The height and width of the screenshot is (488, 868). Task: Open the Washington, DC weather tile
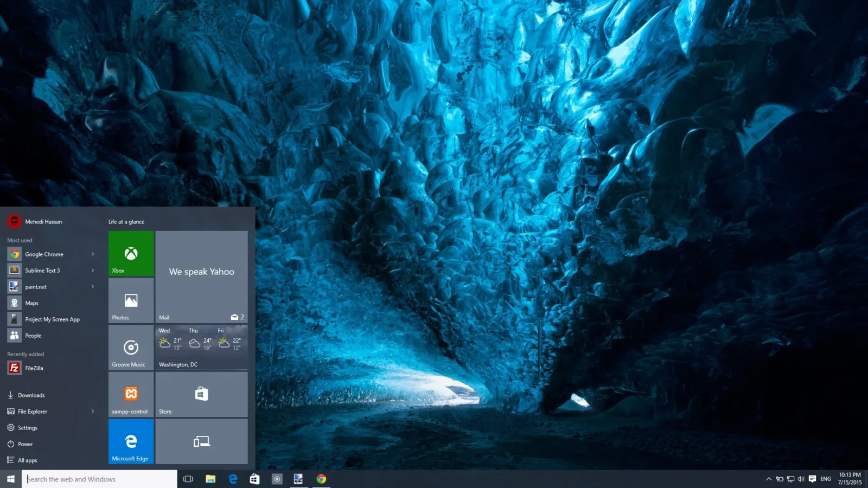[x=201, y=348]
